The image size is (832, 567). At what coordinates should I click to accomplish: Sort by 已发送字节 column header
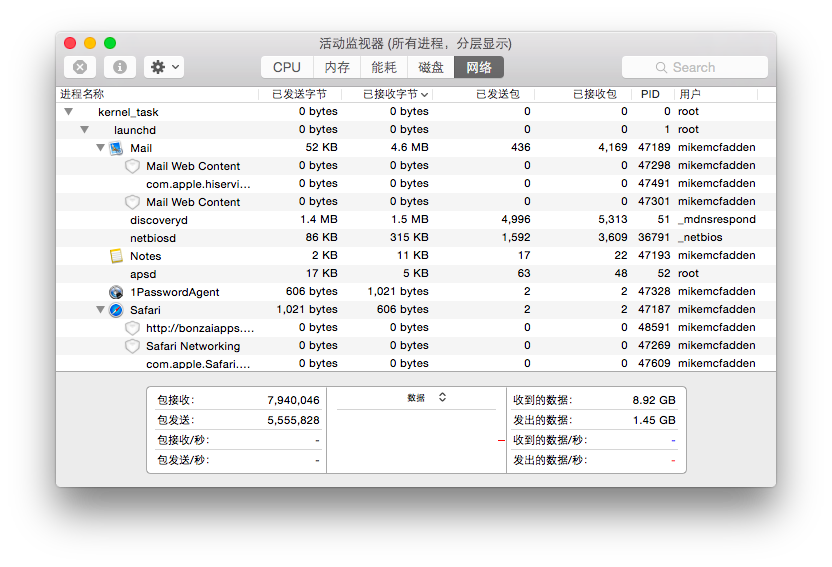pos(300,94)
